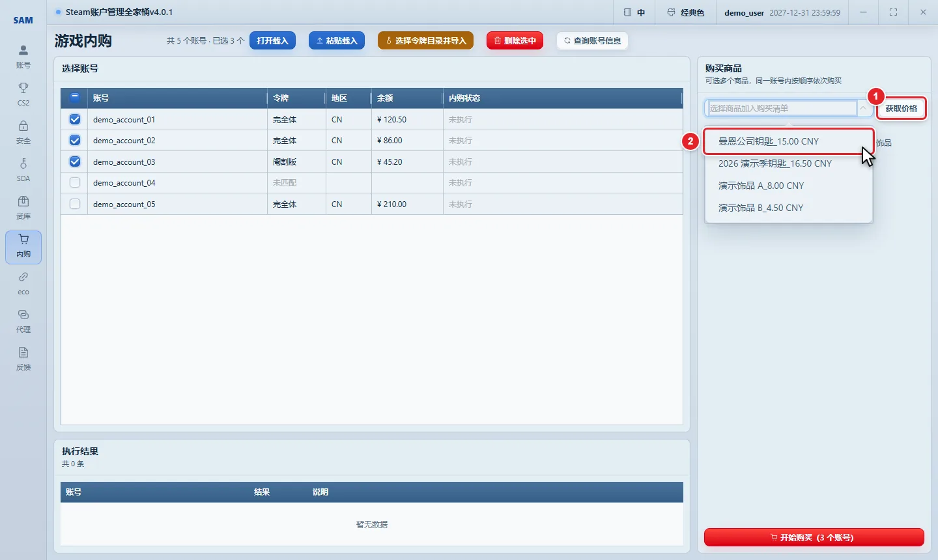Viewport: 938px width, 560px height.
Task: Change theme via 经典色 button
Action: click(685, 12)
